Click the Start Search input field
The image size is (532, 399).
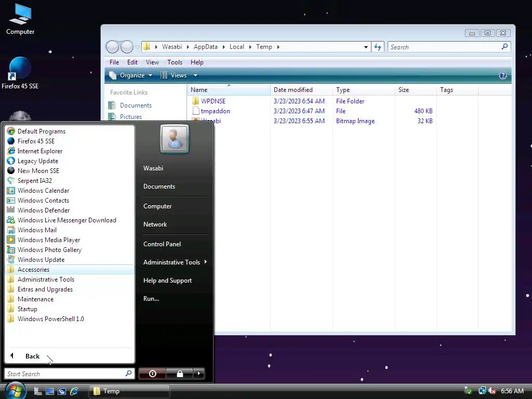[x=69, y=374]
